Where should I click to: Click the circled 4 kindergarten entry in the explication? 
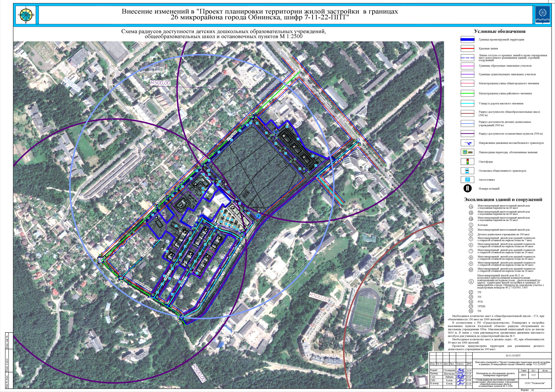click(471, 234)
